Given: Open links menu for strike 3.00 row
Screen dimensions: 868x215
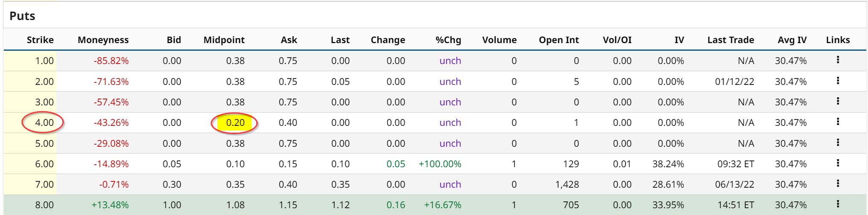Looking at the screenshot, I should coord(838,101).
